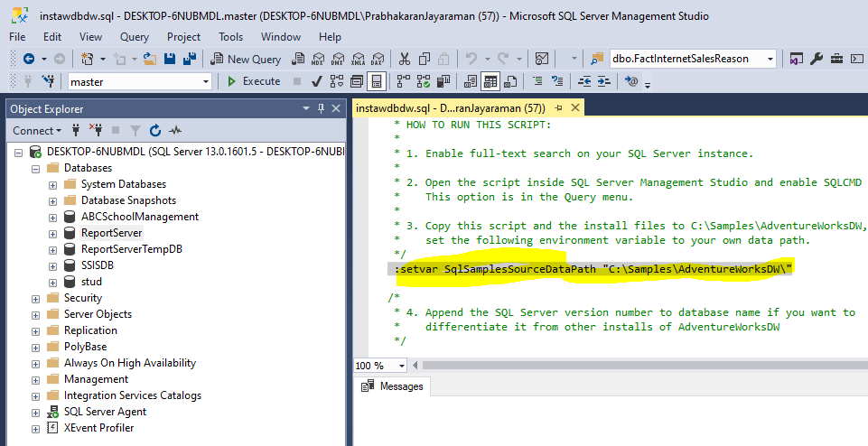Image resolution: width=868 pixels, height=446 pixels.
Task: Collapse the DESKTOP-6NUBMDL server node
Action: (18, 152)
